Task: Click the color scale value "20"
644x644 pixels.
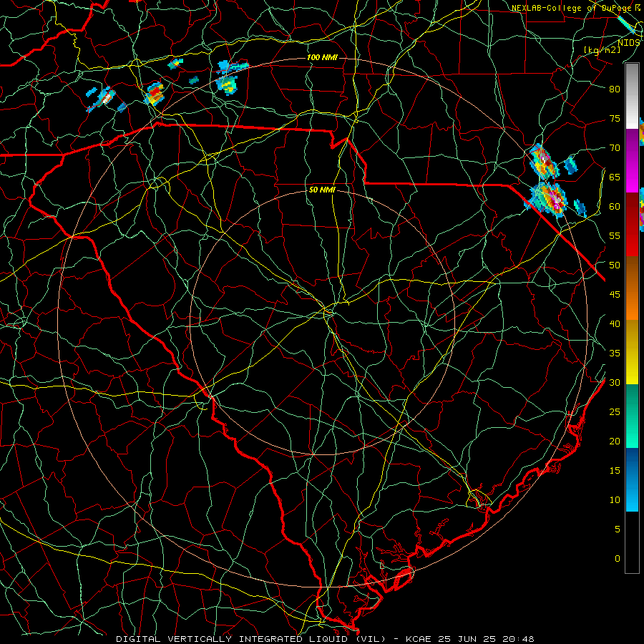Action: tap(615, 441)
